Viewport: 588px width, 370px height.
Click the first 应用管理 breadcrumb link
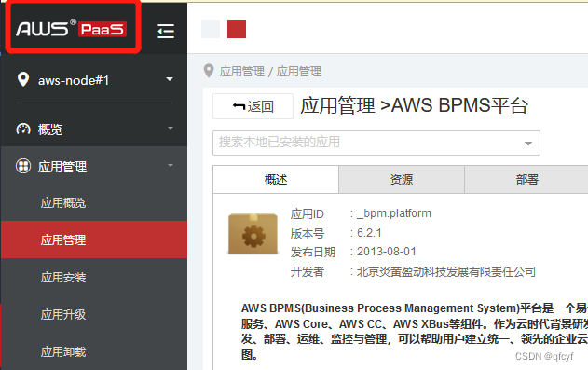coord(242,71)
